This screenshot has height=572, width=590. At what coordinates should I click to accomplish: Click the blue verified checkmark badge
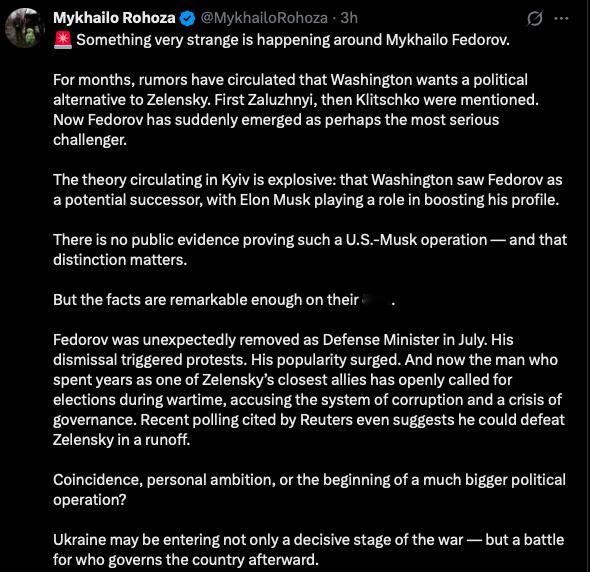click(x=188, y=18)
